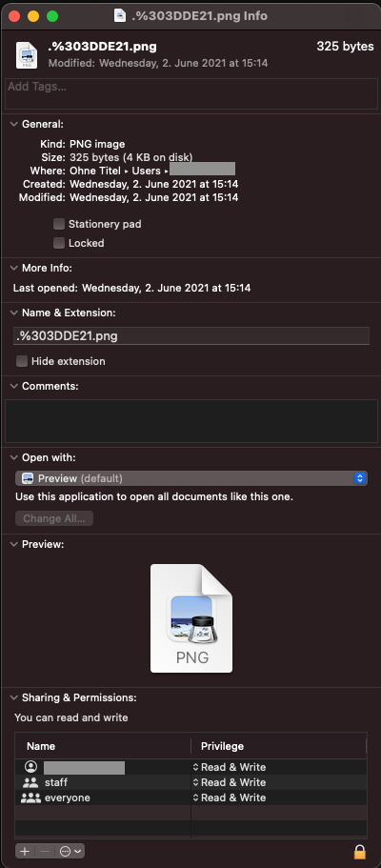
Task: Click the Change All... button
Action: pyautogui.click(x=54, y=518)
